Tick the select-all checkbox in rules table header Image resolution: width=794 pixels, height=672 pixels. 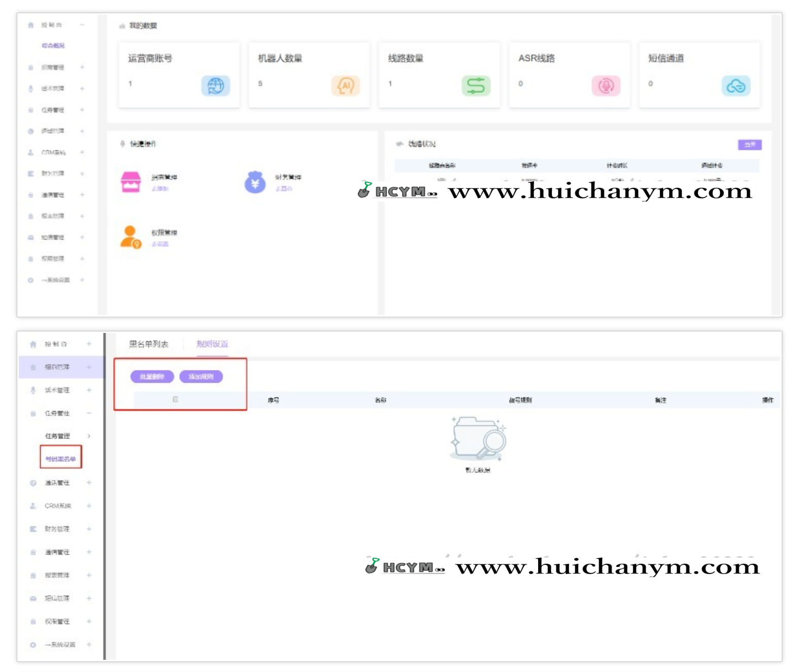click(x=175, y=399)
